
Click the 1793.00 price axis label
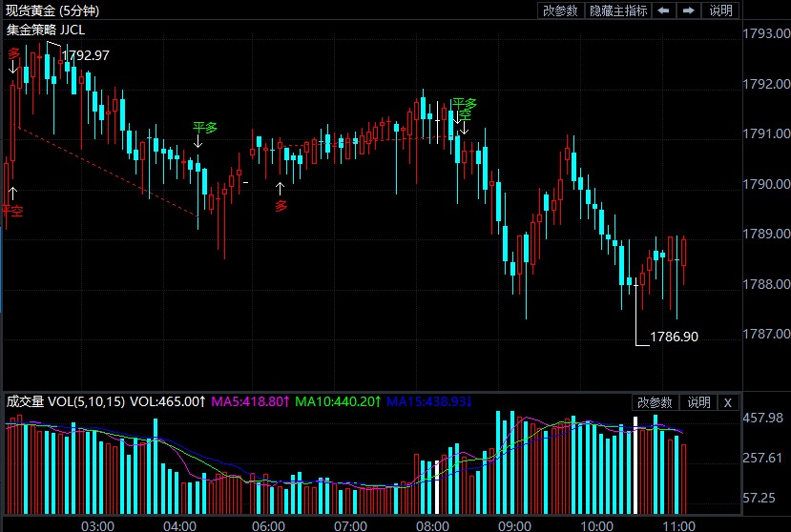pyautogui.click(x=766, y=33)
